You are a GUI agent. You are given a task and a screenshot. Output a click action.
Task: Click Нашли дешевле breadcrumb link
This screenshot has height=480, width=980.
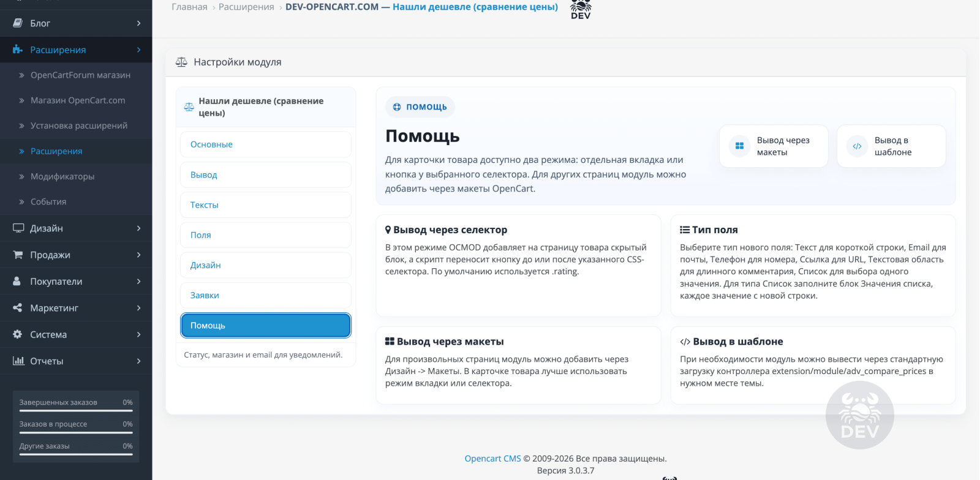[x=475, y=7]
